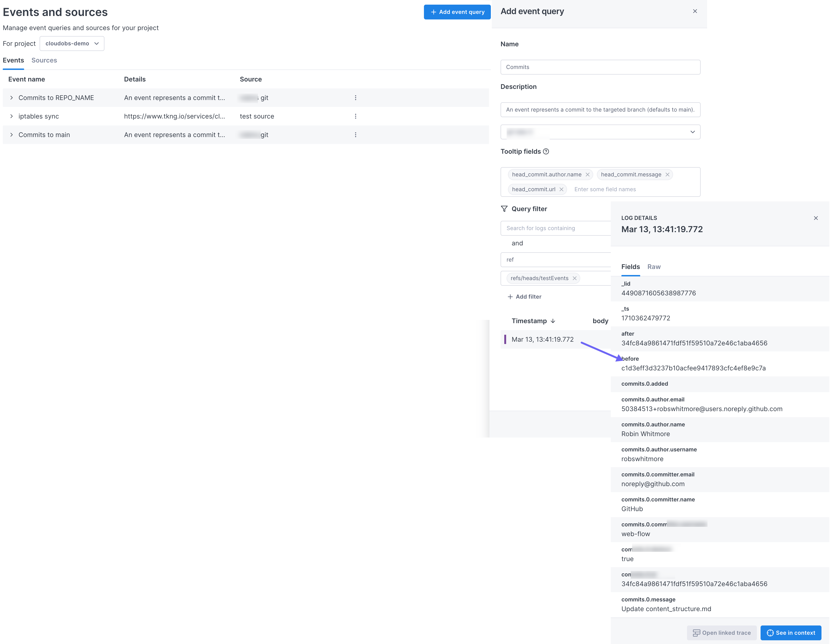Open kebab menu for iptables sync row
The image size is (840, 644).
pyautogui.click(x=355, y=116)
